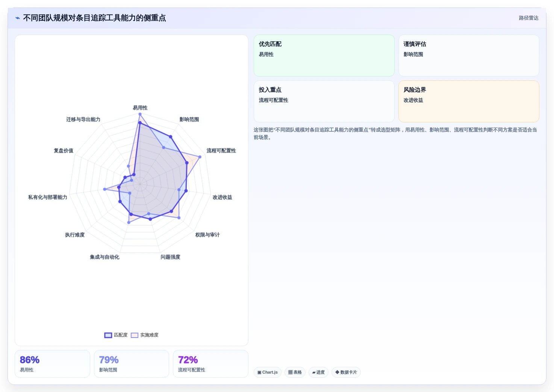Select the 数据卡片 tag
This screenshot has width=554, height=392.
coord(346,372)
